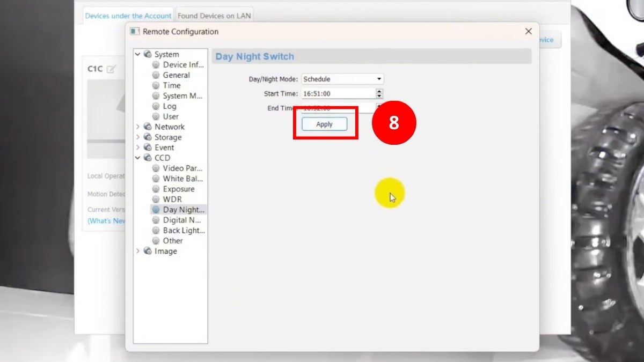The image size is (644, 362).
Task: Click the pencil edit icon next to C1C
Action: pyautogui.click(x=111, y=69)
